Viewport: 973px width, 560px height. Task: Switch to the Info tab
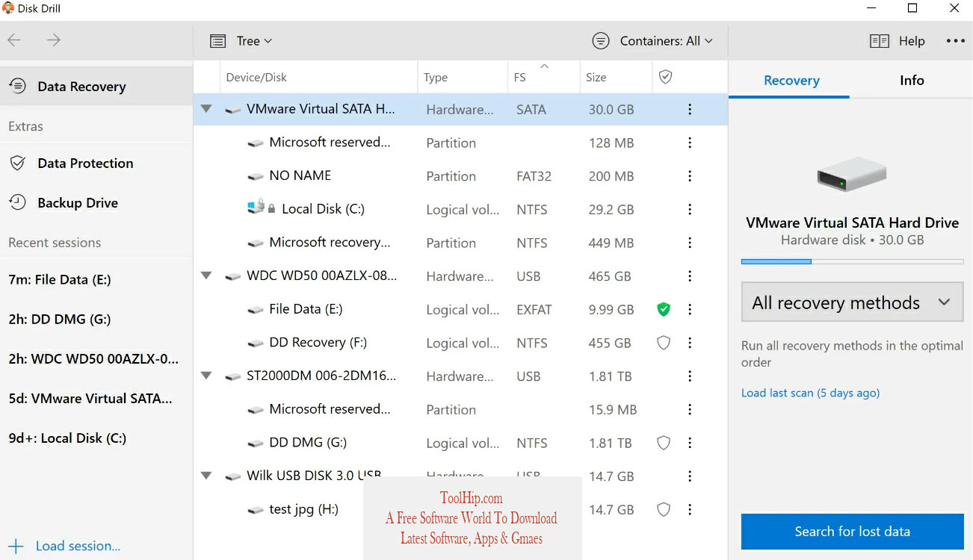tap(912, 81)
